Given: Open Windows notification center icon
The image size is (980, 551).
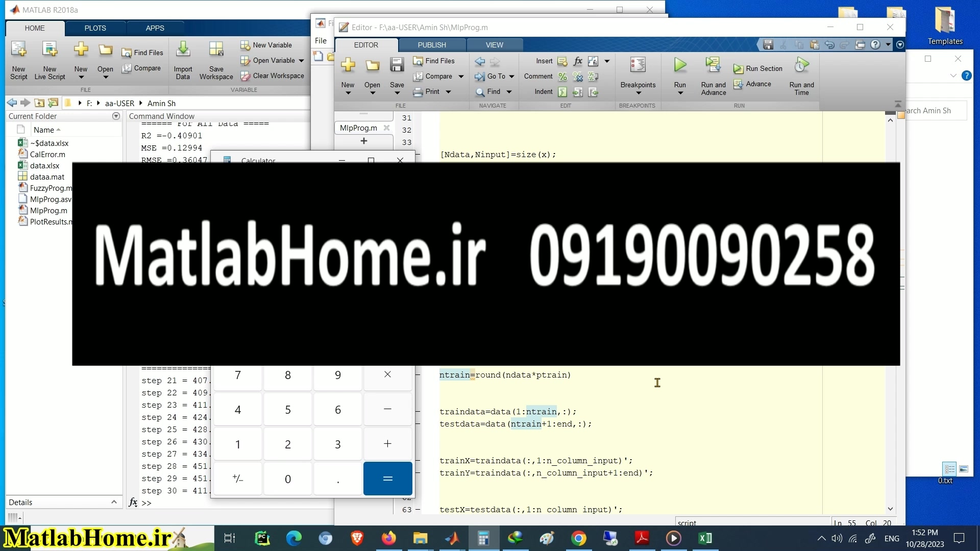Looking at the screenshot, I should click(959, 538).
